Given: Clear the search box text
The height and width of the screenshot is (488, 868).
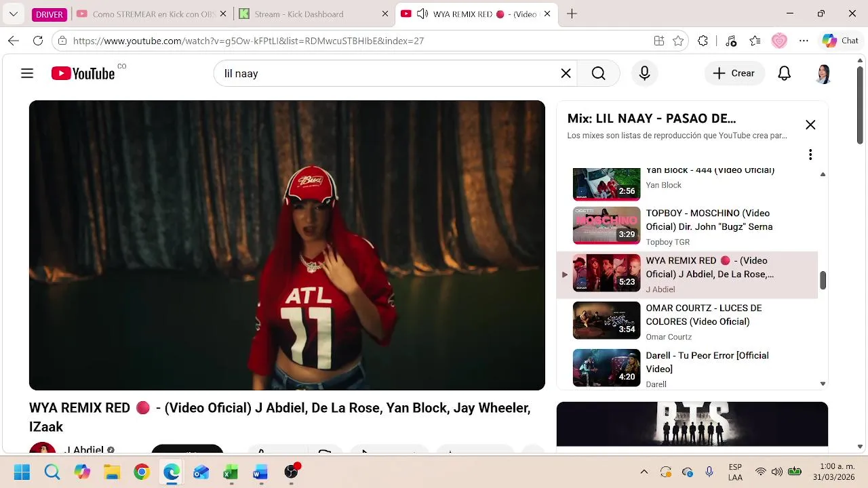Looking at the screenshot, I should pos(566,73).
